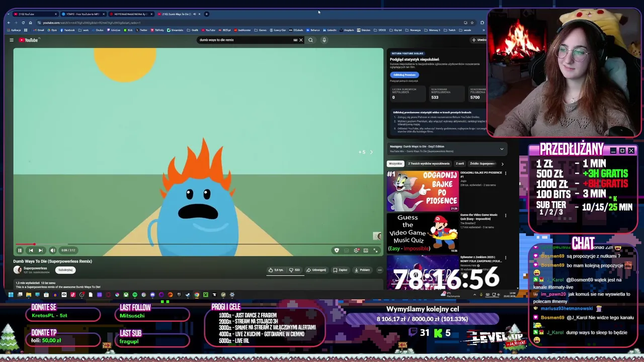Open more actions menu under video
The image size is (644, 362).
(x=380, y=270)
